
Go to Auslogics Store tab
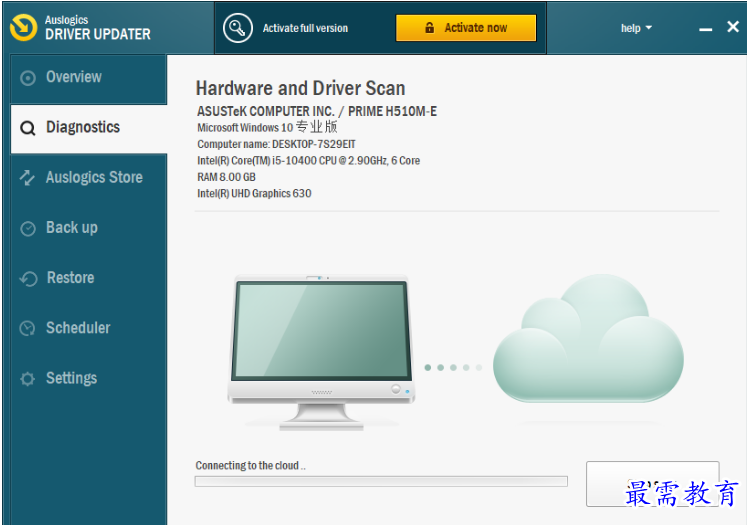click(89, 178)
